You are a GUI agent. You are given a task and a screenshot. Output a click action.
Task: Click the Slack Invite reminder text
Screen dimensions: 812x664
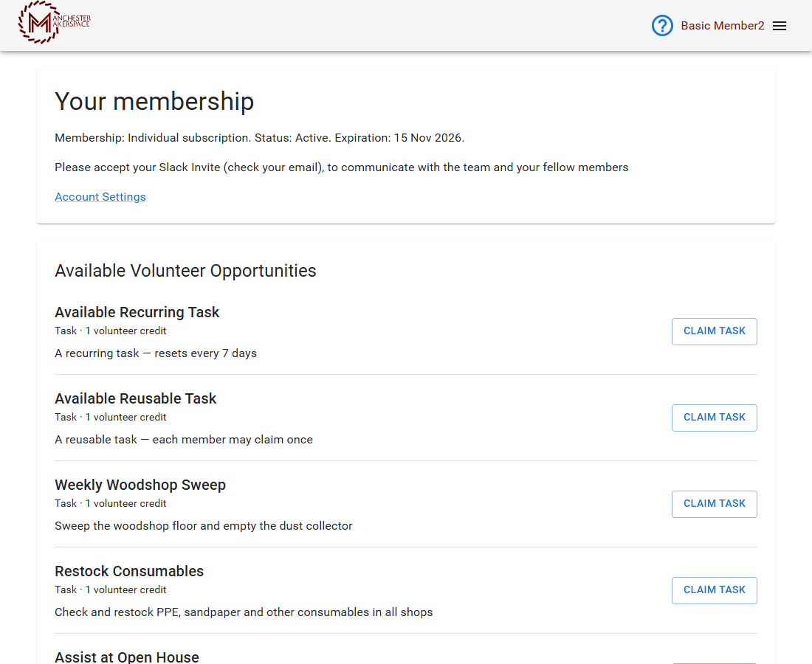tap(342, 167)
